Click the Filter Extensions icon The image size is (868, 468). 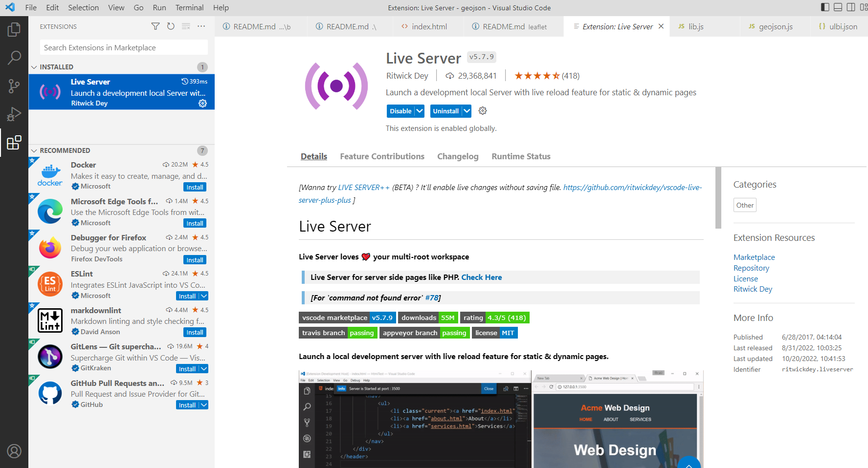(x=155, y=26)
